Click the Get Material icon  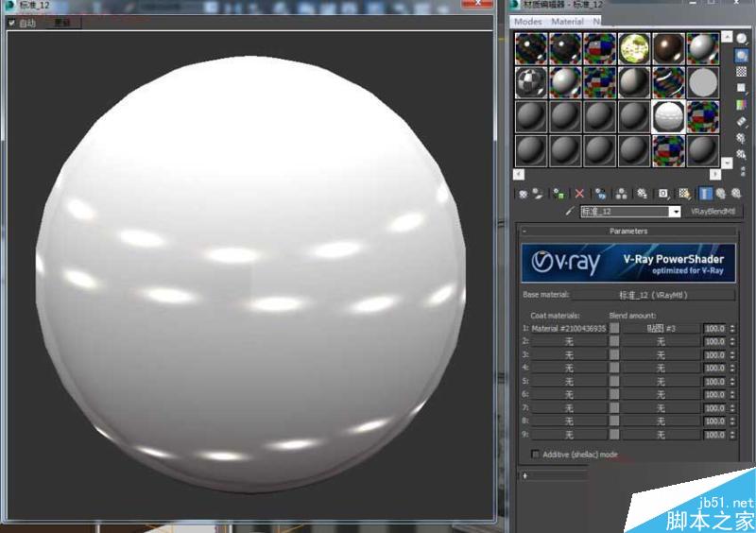523,193
